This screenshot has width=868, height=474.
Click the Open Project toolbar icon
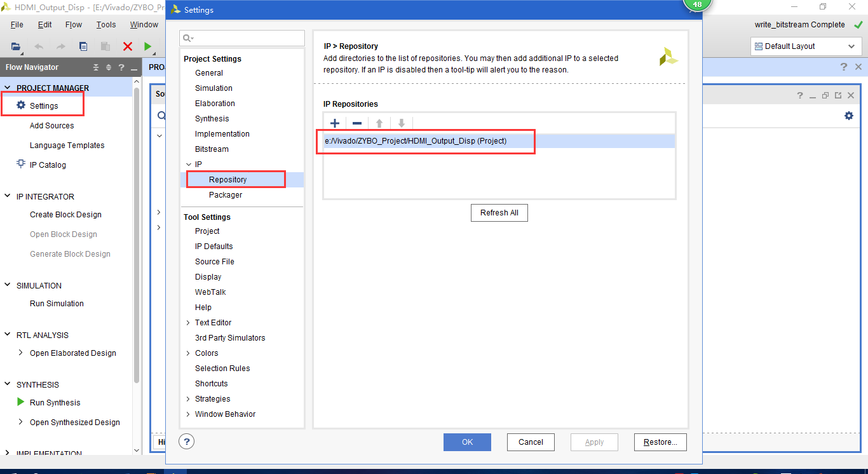point(16,46)
